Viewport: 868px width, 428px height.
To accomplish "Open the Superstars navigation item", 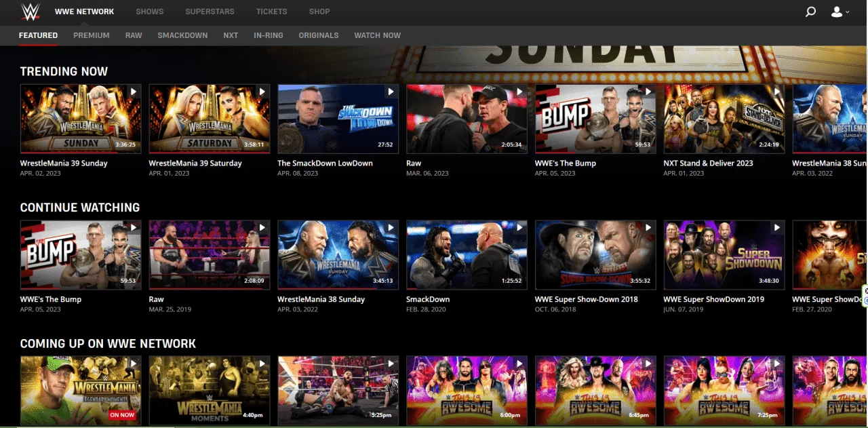I will tap(210, 12).
